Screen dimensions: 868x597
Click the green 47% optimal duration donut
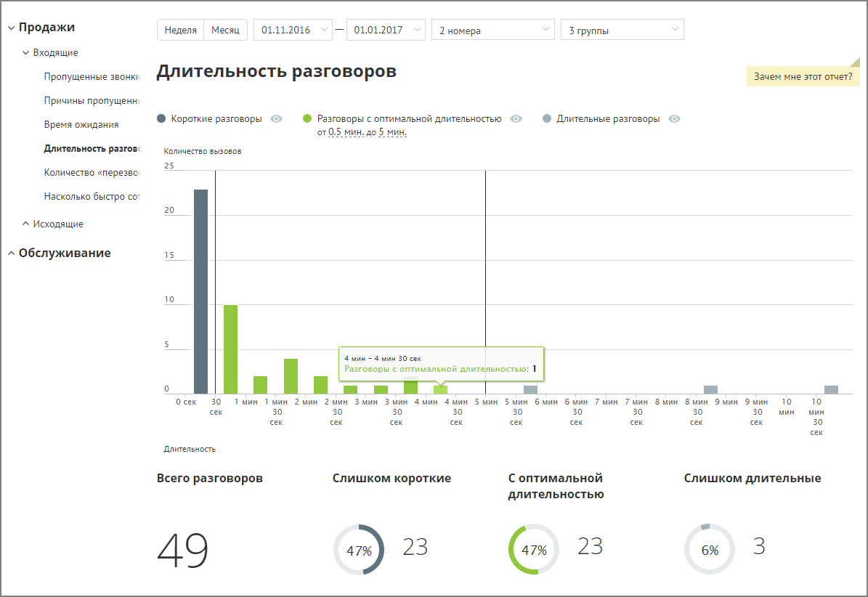534,549
